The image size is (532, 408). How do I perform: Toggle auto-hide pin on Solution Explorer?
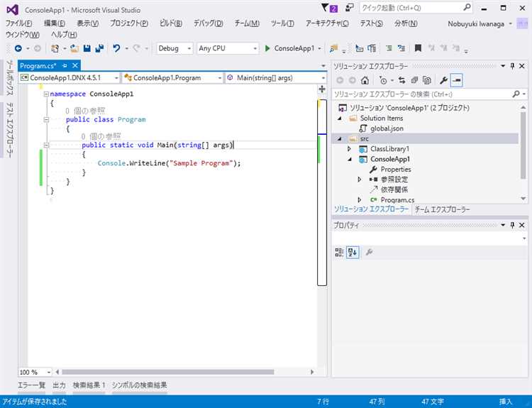(512, 66)
